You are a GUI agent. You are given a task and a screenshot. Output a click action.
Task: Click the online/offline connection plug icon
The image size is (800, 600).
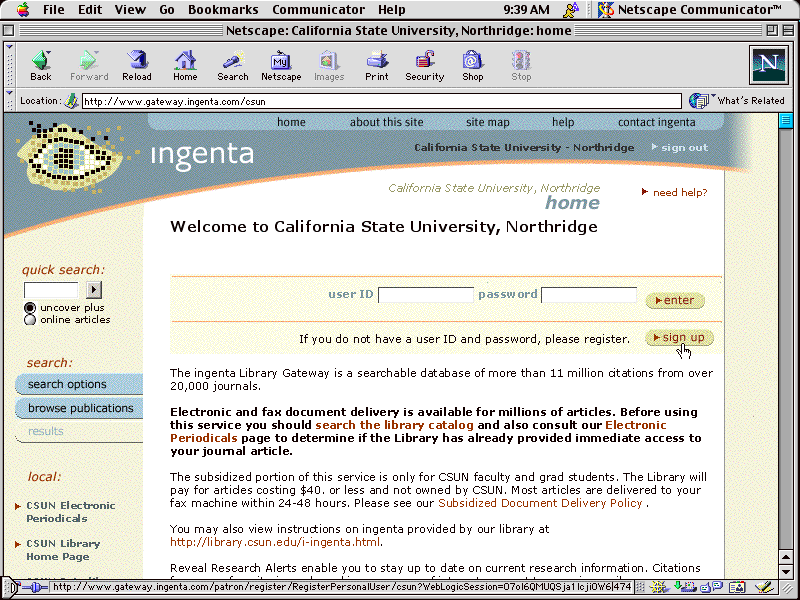[35, 587]
